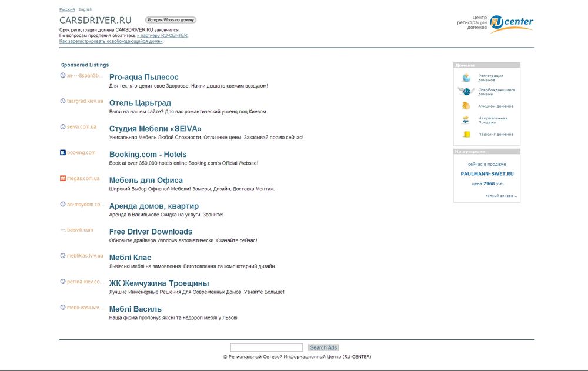Open the Отель Царьград listing

point(140,103)
